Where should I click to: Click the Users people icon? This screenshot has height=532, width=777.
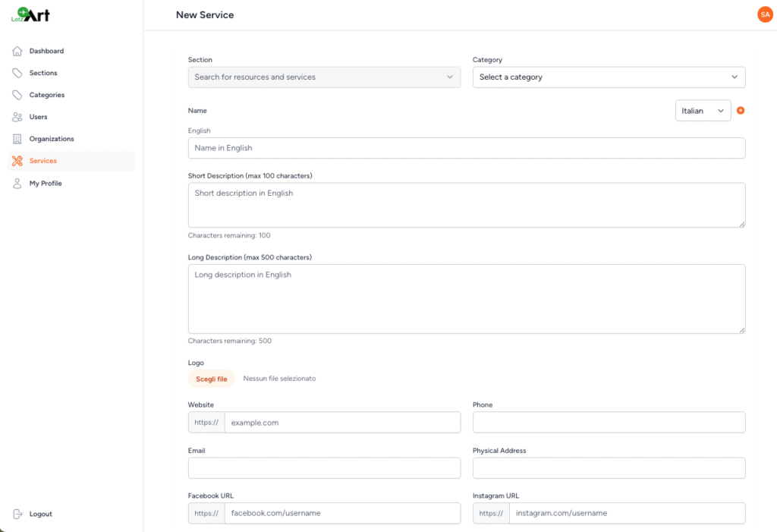pos(17,118)
